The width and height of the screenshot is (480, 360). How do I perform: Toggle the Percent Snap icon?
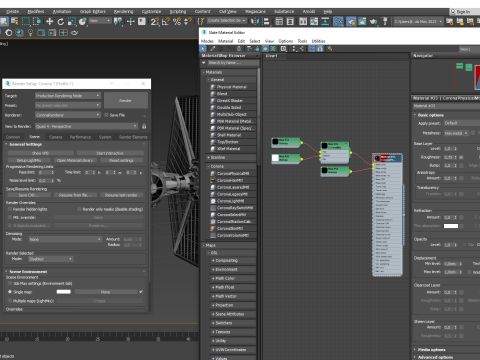click(x=177, y=22)
